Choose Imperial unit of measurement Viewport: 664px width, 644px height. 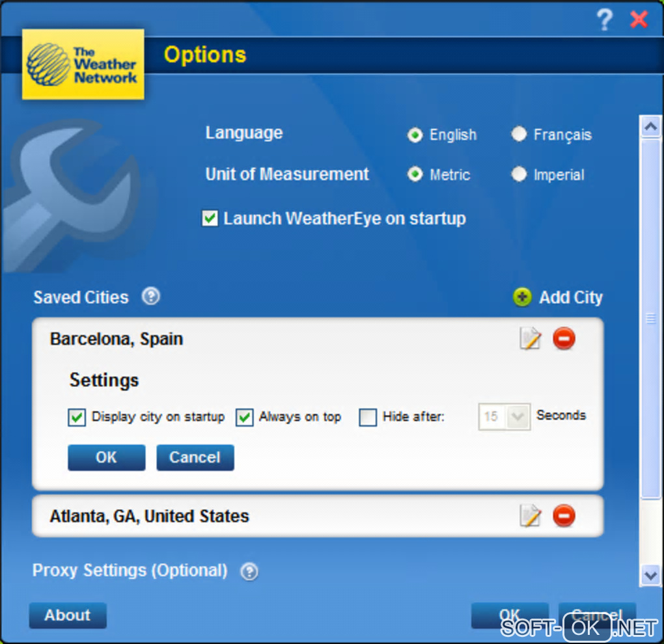[519, 174]
